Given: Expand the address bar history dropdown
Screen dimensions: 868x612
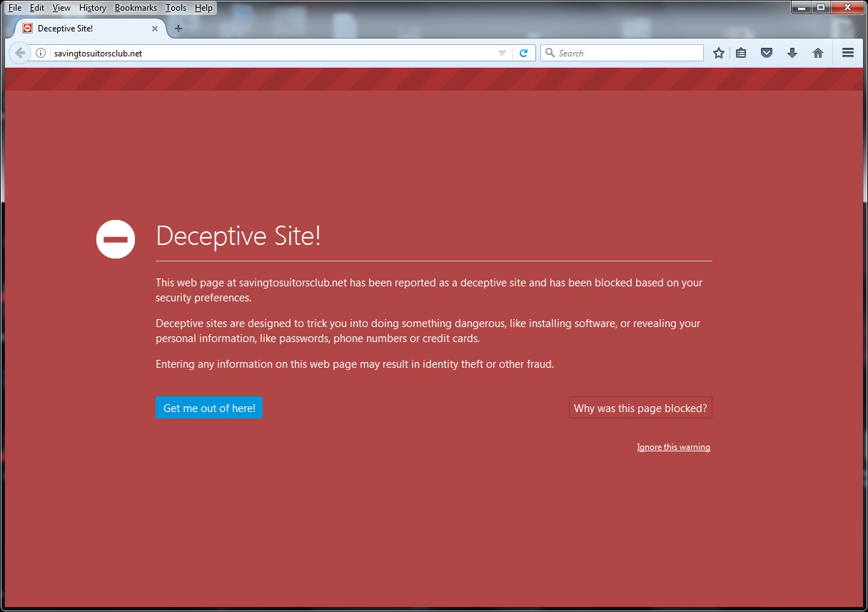Looking at the screenshot, I should coord(502,53).
